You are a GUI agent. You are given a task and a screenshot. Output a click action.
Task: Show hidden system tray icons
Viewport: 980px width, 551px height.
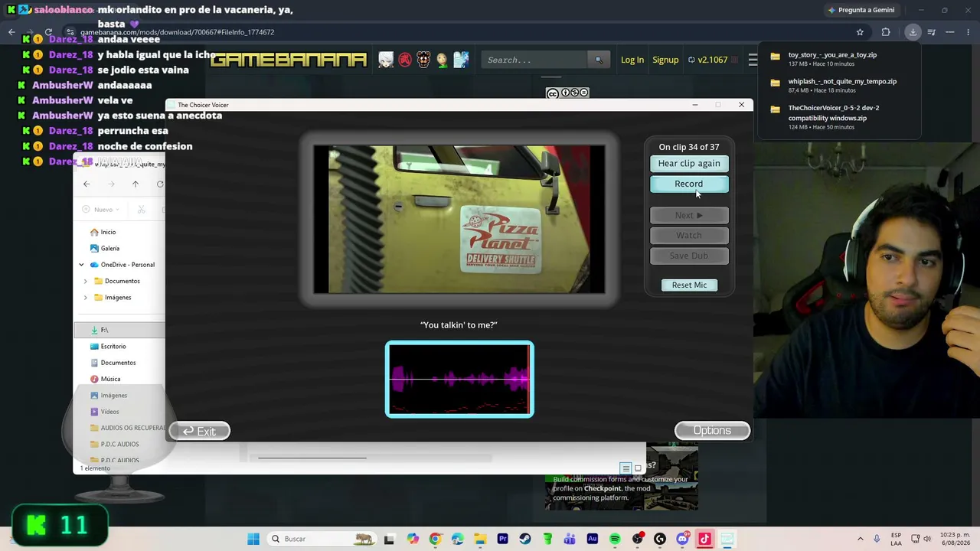click(860, 539)
